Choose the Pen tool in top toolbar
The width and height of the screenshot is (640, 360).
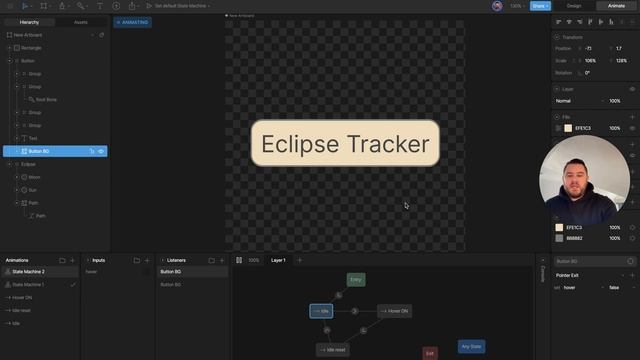point(62,6)
